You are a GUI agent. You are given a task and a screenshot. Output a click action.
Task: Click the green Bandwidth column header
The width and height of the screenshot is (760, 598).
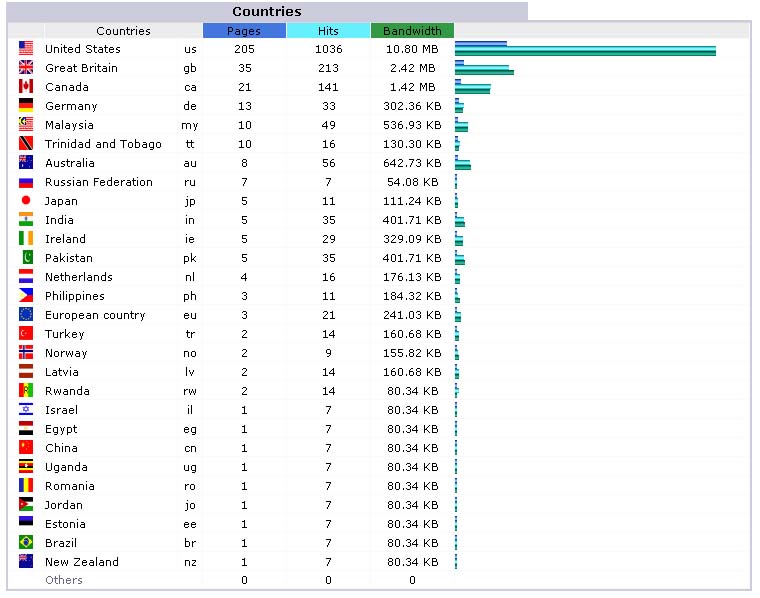tap(412, 31)
